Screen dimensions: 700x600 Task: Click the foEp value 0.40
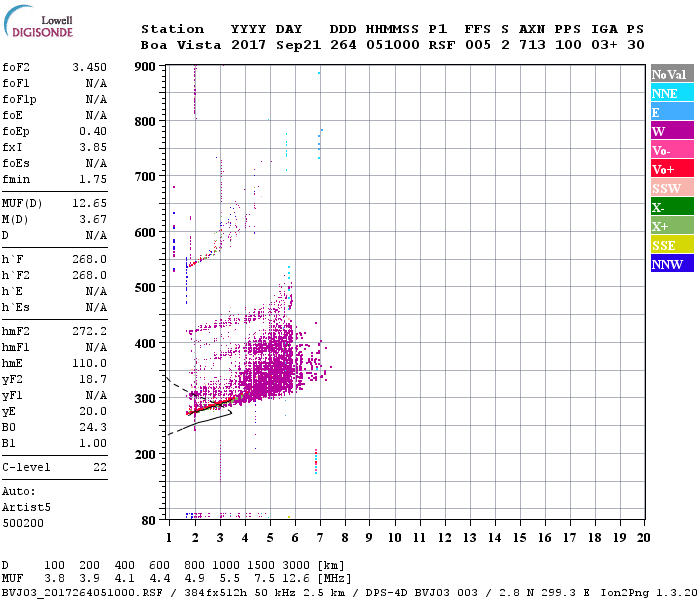click(93, 131)
